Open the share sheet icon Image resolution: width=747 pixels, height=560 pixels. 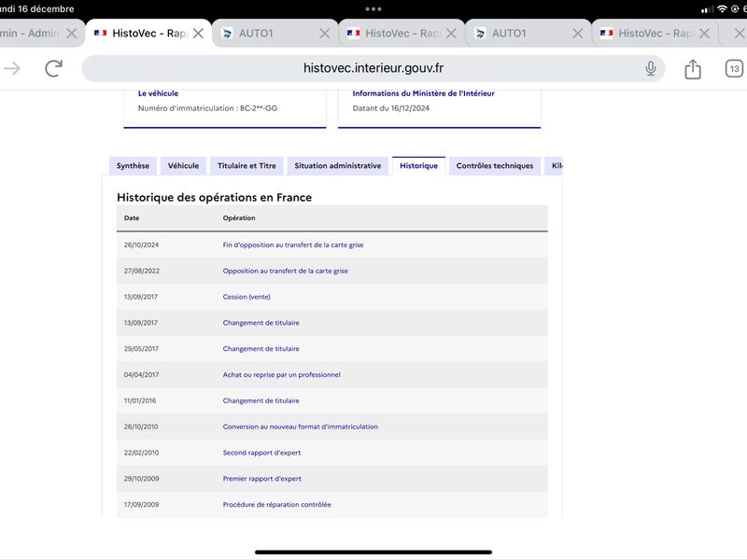(693, 69)
